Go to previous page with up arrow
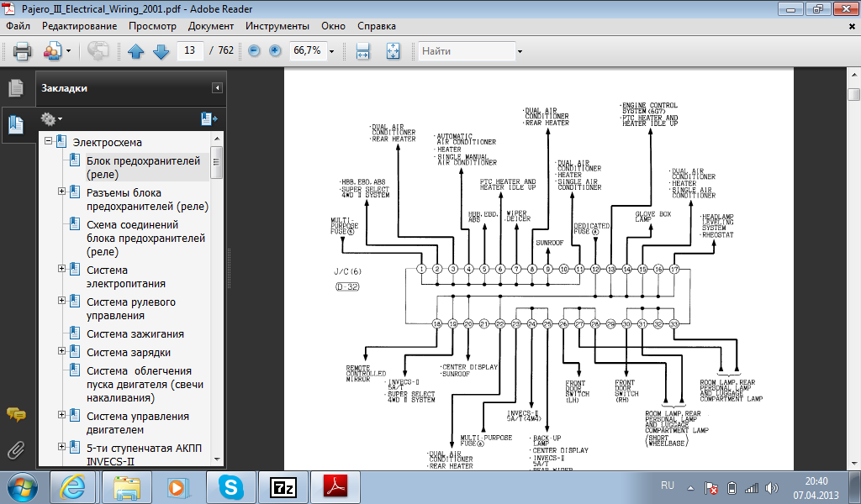Screen dimensions: 861x504 tap(135, 51)
